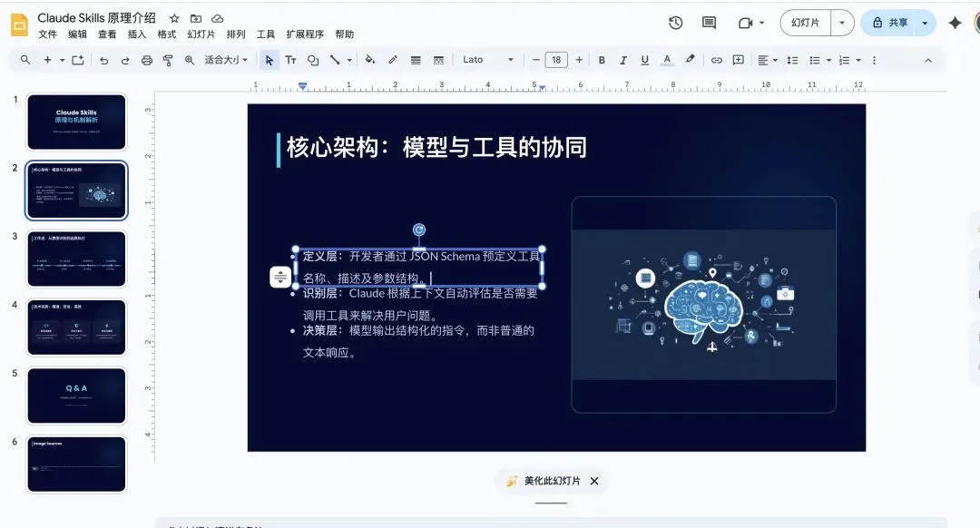The height and width of the screenshot is (528, 980).
Task: Open the border dash style menu
Action: click(438, 60)
